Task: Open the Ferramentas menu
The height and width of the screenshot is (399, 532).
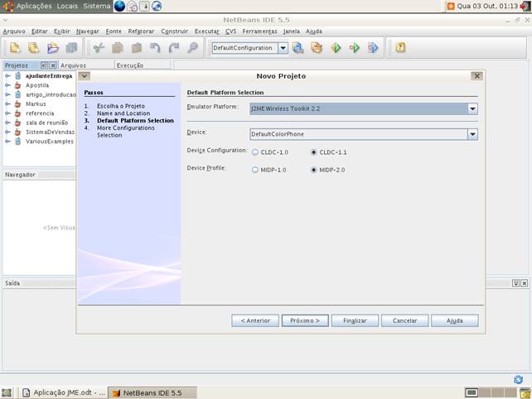Action: point(259,31)
